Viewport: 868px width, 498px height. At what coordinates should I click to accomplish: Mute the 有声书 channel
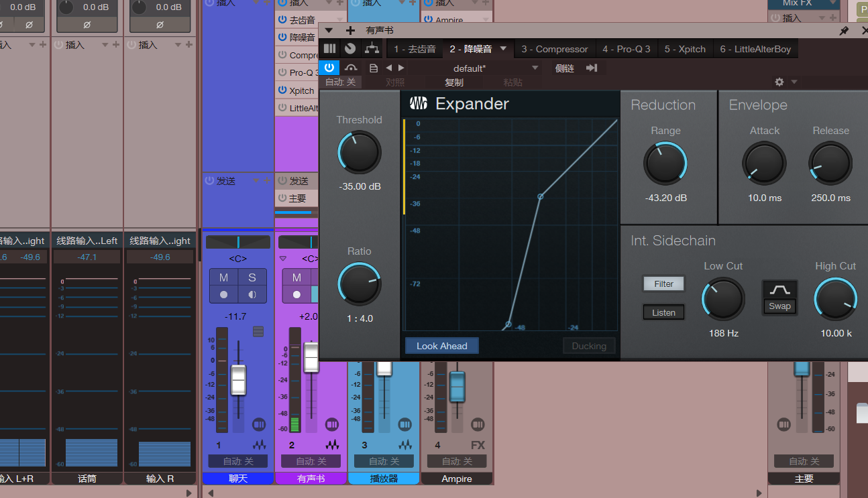click(296, 277)
